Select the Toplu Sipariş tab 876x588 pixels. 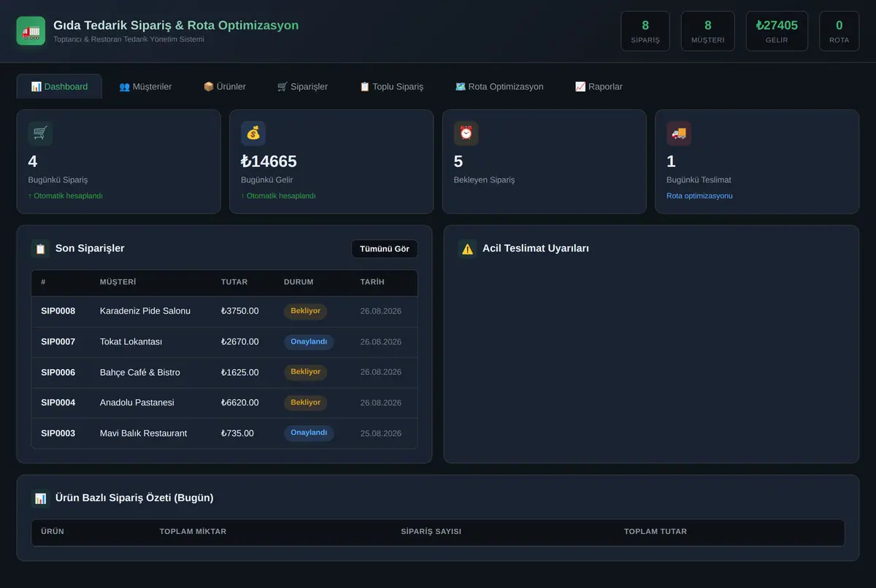pos(391,86)
